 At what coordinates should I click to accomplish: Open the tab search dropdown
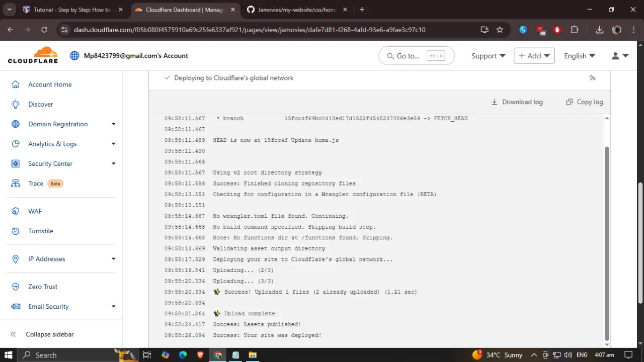9,10
